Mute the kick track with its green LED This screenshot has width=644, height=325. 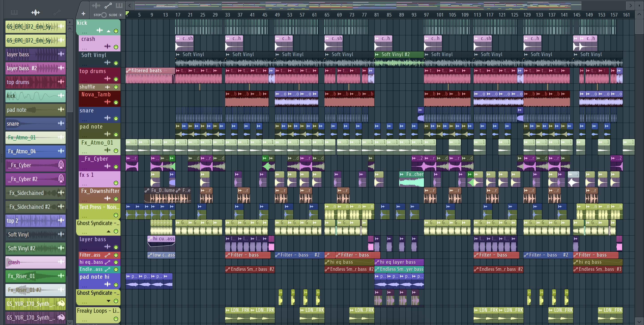(116, 31)
